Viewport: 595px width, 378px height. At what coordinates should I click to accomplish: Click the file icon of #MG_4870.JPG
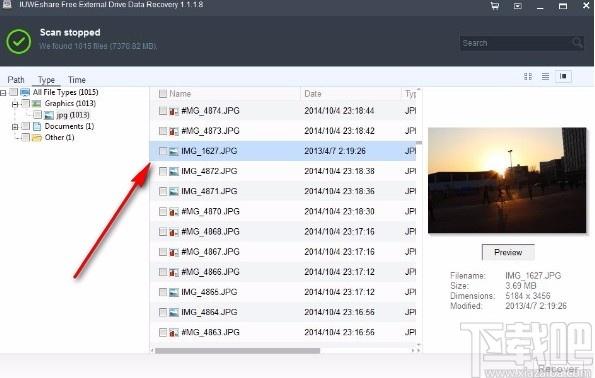tap(174, 211)
